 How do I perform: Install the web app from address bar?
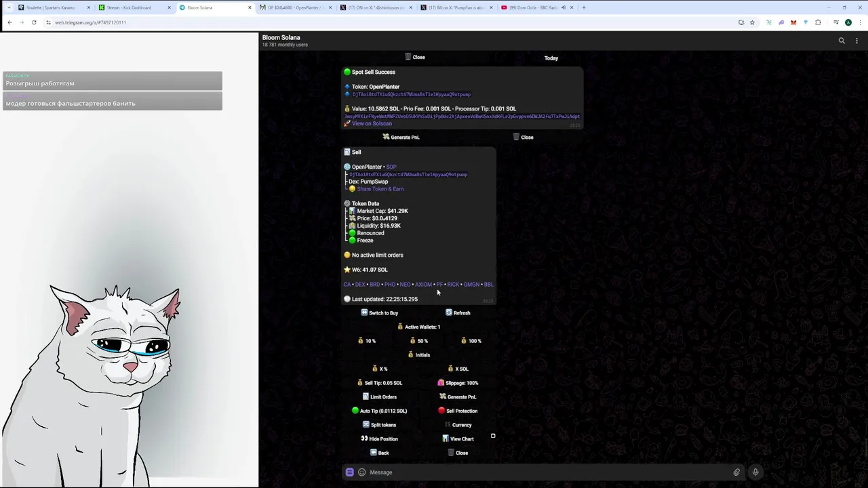pyautogui.click(x=741, y=22)
